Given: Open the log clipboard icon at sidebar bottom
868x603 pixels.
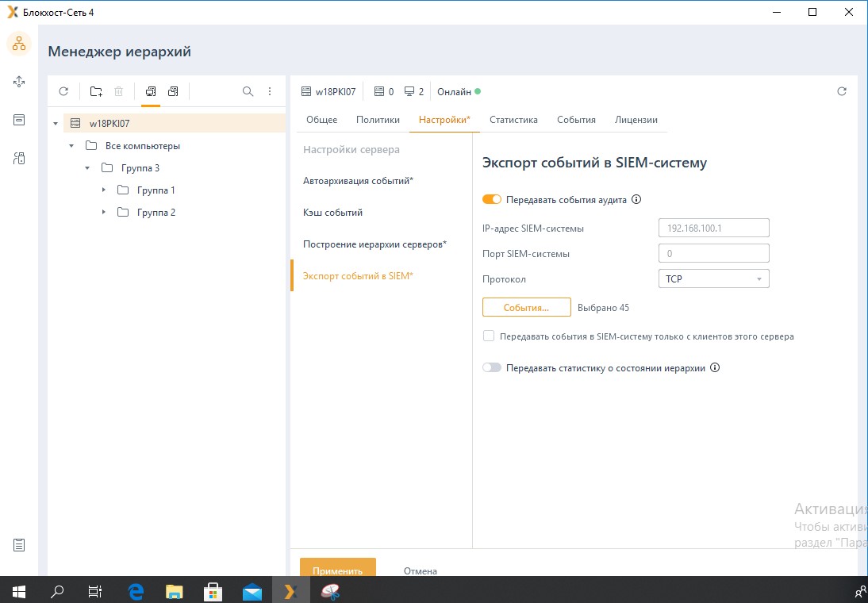Looking at the screenshot, I should [x=19, y=545].
